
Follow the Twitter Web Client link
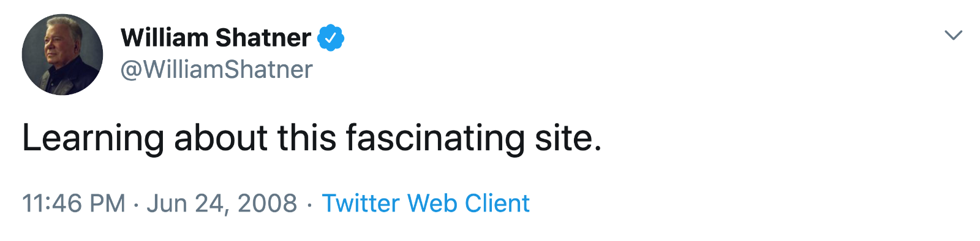[x=426, y=203]
